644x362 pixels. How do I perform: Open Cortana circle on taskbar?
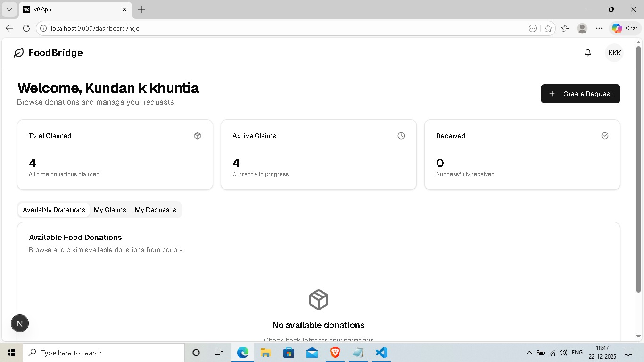point(196,353)
